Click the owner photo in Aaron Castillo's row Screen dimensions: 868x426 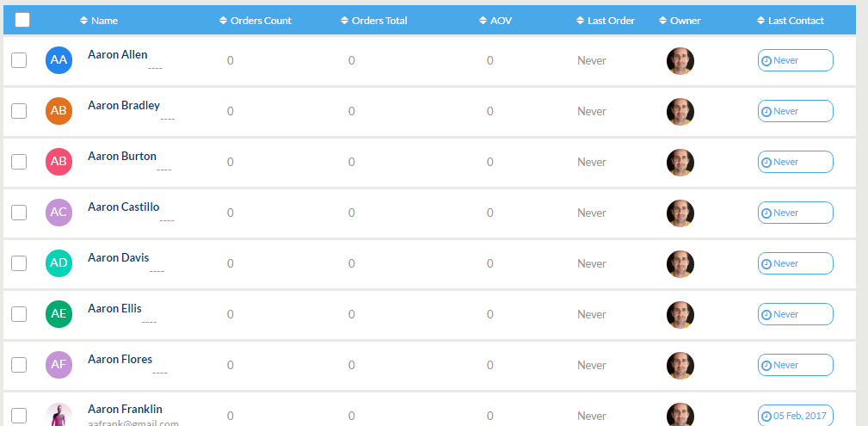680,213
